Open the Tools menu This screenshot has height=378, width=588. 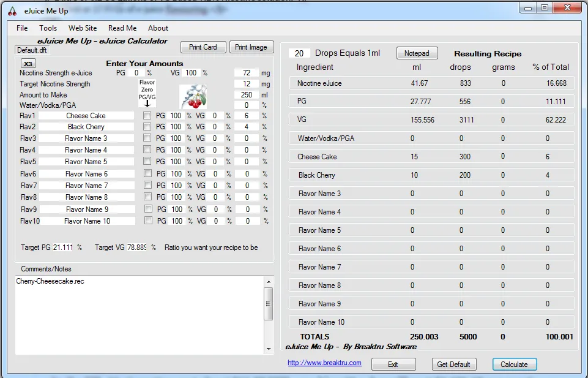click(x=48, y=28)
